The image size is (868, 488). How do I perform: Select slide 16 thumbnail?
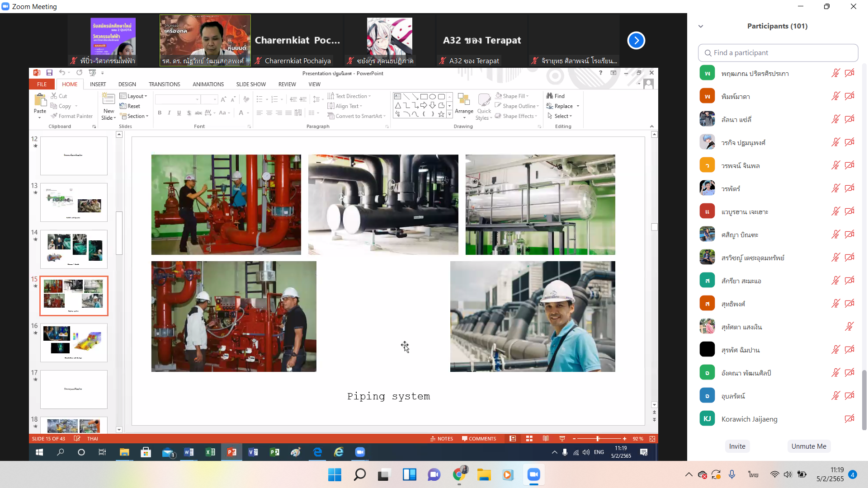pyautogui.click(x=74, y=343)
